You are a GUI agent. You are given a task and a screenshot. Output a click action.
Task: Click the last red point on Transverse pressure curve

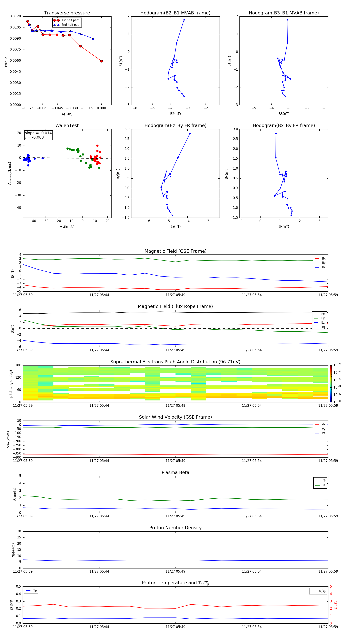point(101,61)
